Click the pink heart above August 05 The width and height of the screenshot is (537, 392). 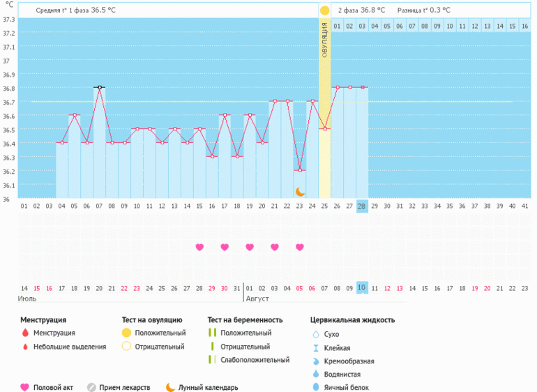300,247
